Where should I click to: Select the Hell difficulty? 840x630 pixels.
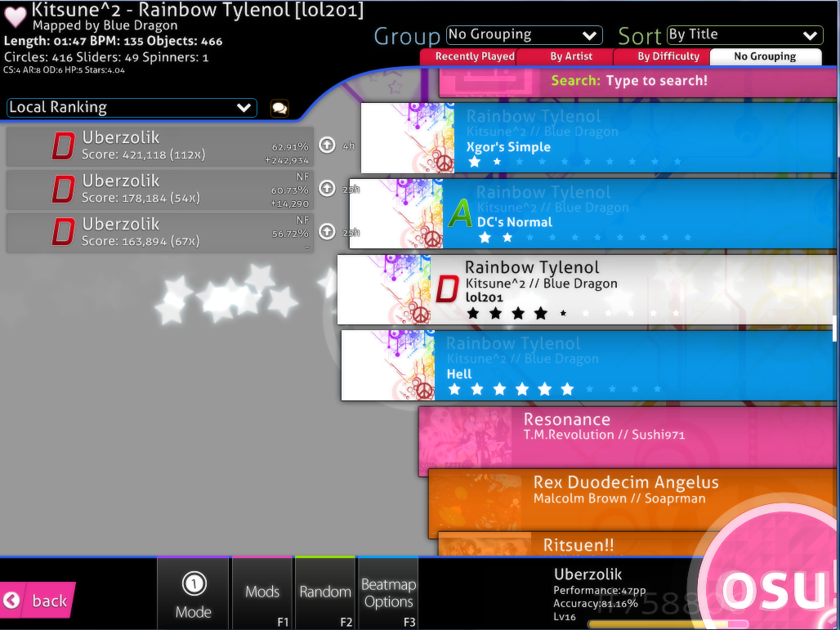pos(589,365)
